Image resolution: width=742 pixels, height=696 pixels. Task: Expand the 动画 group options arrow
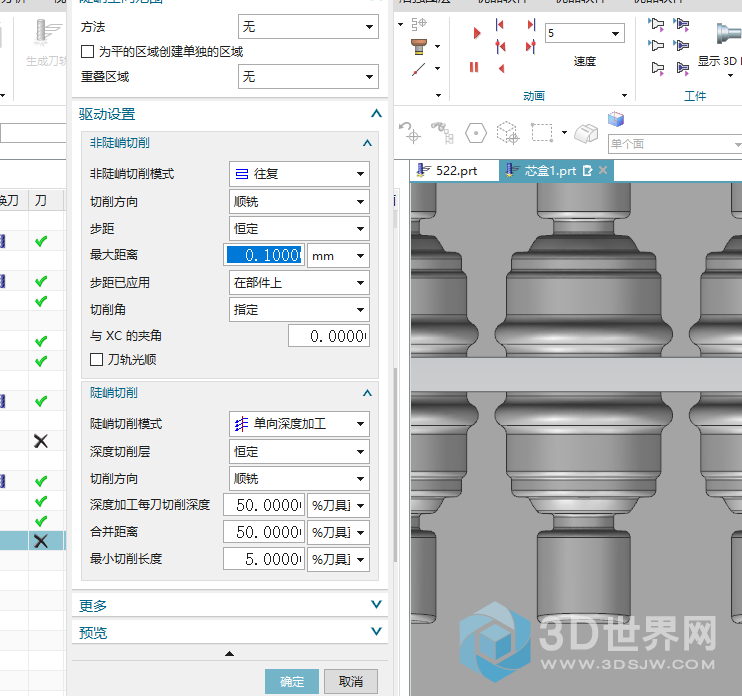(625, 96)
